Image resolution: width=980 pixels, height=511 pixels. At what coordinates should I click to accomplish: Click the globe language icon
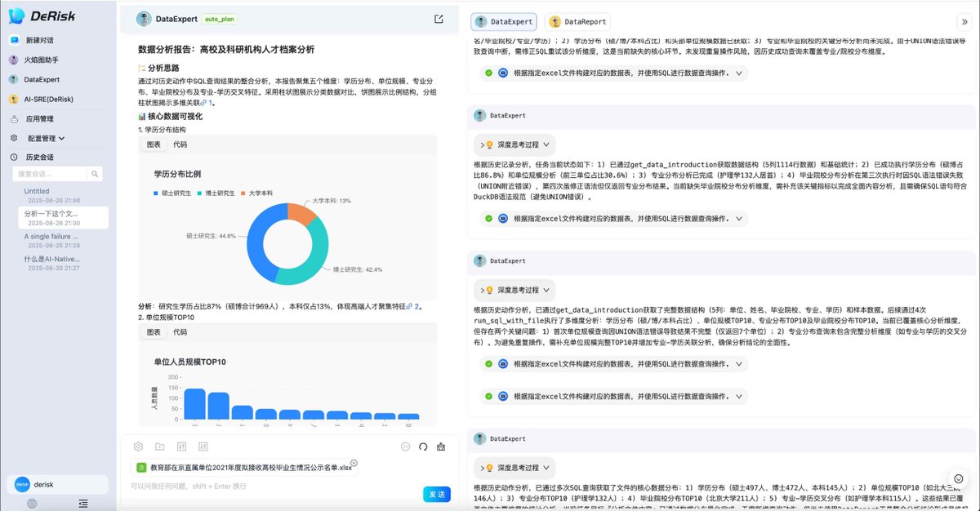[x=32, y=504]
